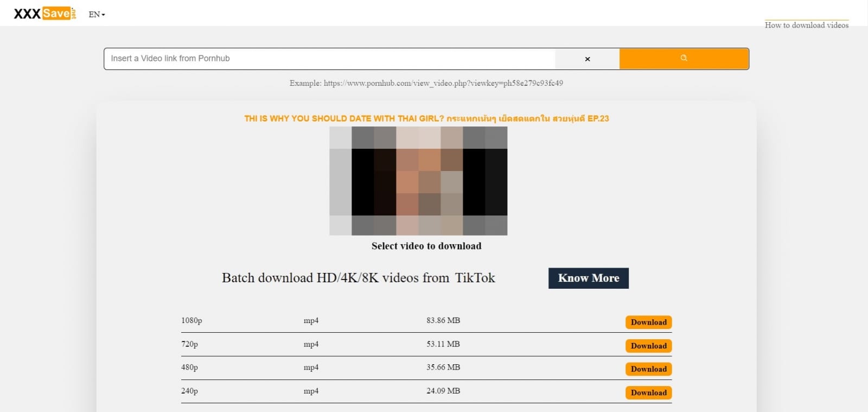Open How to download videos link
Screen dimensions: 868x412
tap(807, 25)
